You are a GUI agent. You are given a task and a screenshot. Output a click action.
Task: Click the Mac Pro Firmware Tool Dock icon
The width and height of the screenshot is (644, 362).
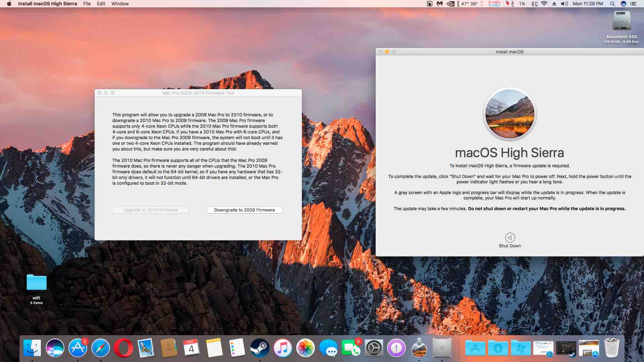point(442,348)
